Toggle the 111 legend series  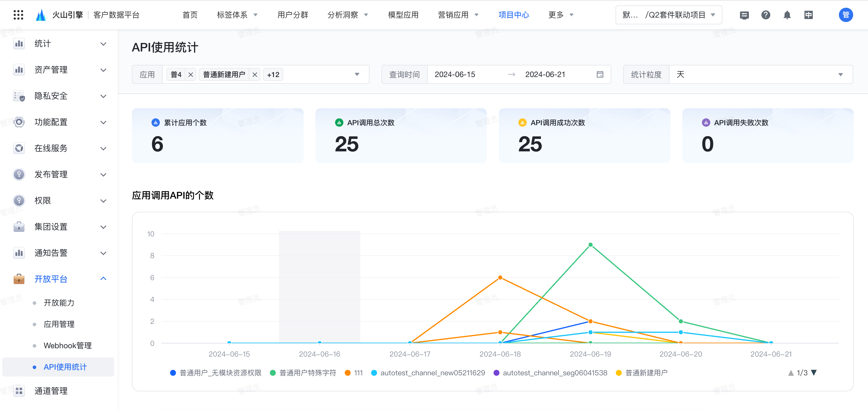(354, 373)
